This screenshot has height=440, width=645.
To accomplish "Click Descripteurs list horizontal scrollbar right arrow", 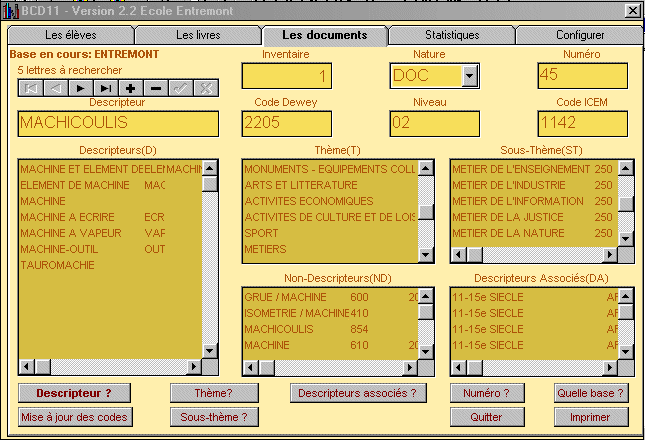I will click(194, 367).
